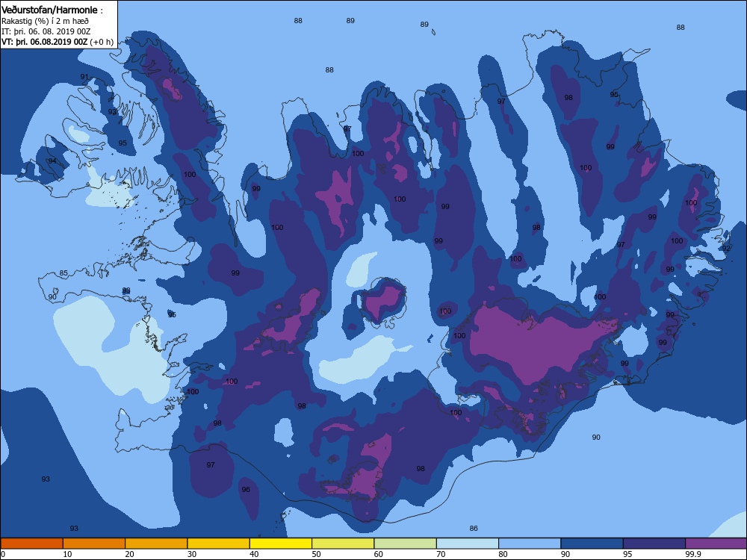Click the 95–99.9 dark indigo legend swatch
This screenshot has width=747, height=560.
coord(654,544)
